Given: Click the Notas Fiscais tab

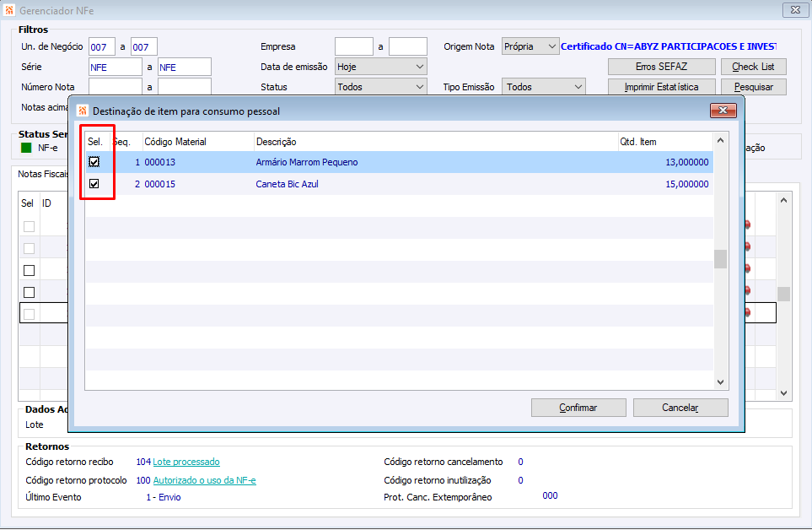Looking at the screenshot, I should (x=43, y=174).
